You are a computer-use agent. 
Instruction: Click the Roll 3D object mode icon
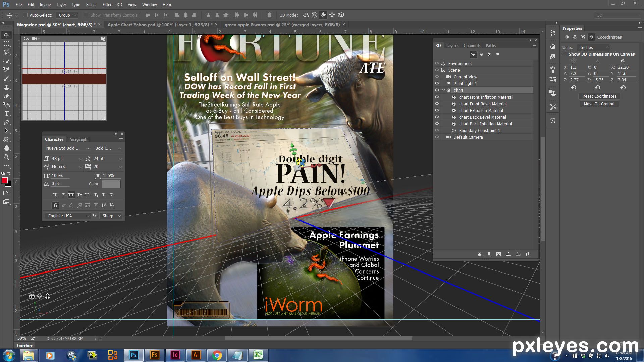(314, 15)
